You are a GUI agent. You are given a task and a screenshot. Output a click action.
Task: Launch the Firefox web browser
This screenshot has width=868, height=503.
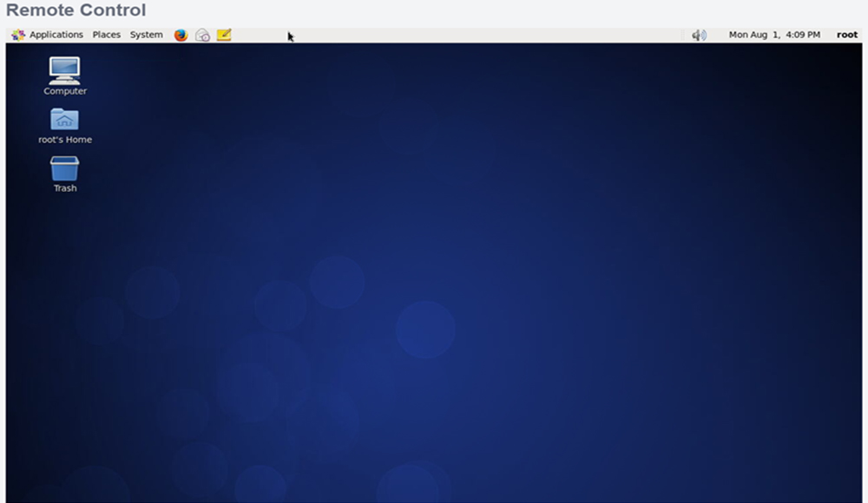click(181, 35)
